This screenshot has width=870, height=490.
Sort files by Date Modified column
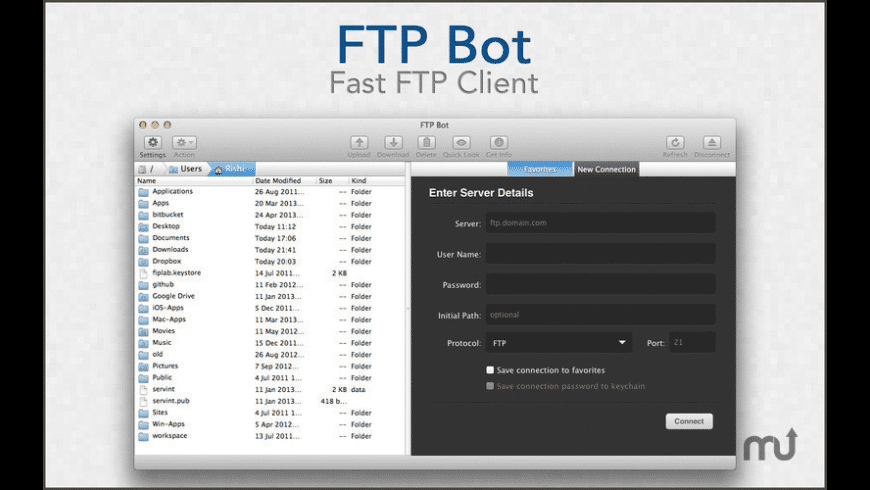pyautogui.click(x=285, y=181)
